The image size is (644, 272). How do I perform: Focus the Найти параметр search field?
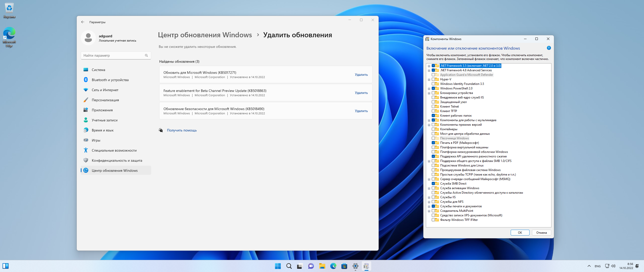tap(116, 55)
